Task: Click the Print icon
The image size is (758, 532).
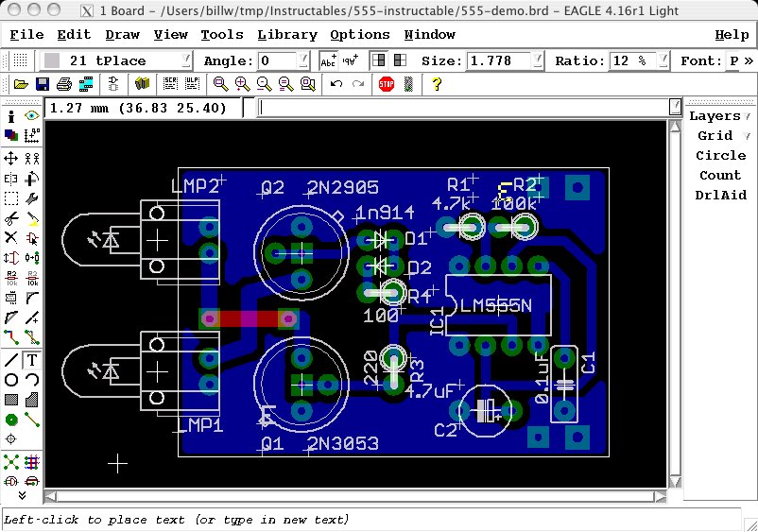Action: 64,84
